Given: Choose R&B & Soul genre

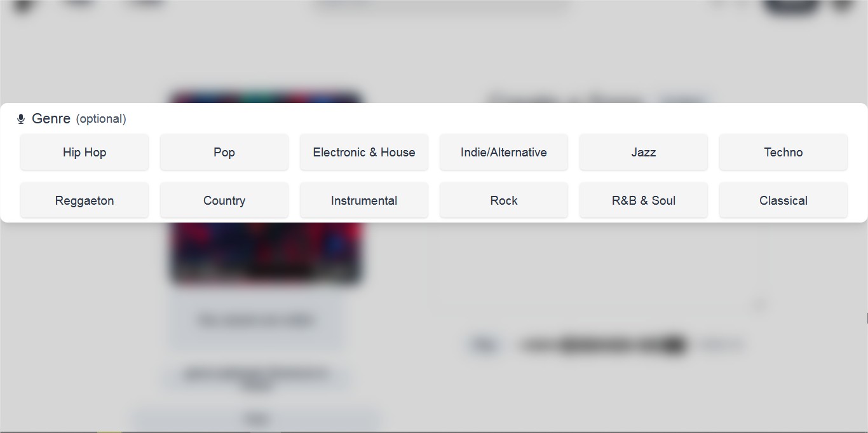Looking at the screenshot, I should click(x=644, y=200).
